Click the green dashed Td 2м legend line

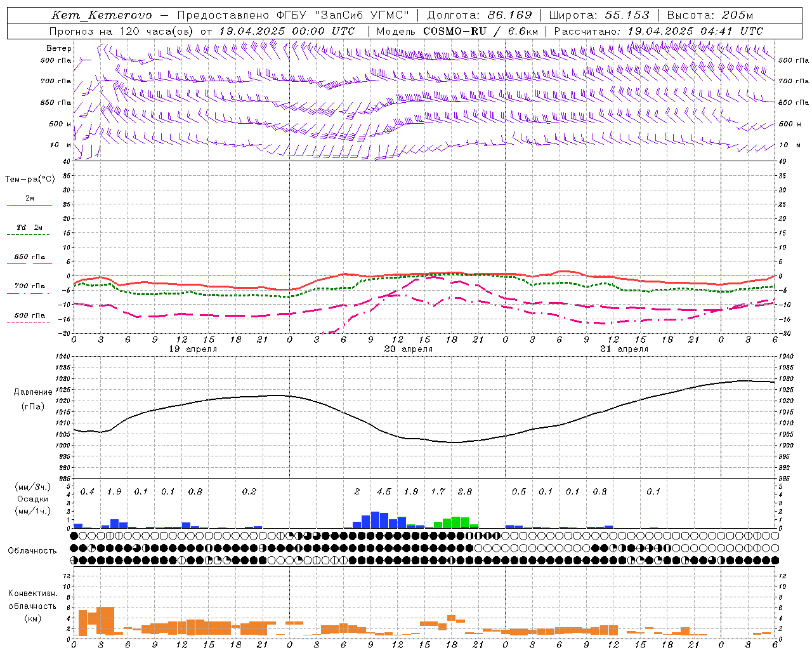[28, 235]
